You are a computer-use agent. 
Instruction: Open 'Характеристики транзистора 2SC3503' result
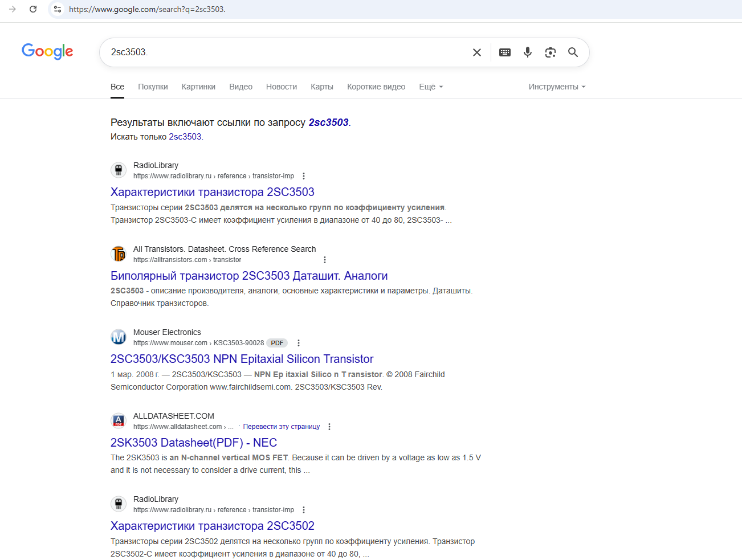click(x=213, y=192)
